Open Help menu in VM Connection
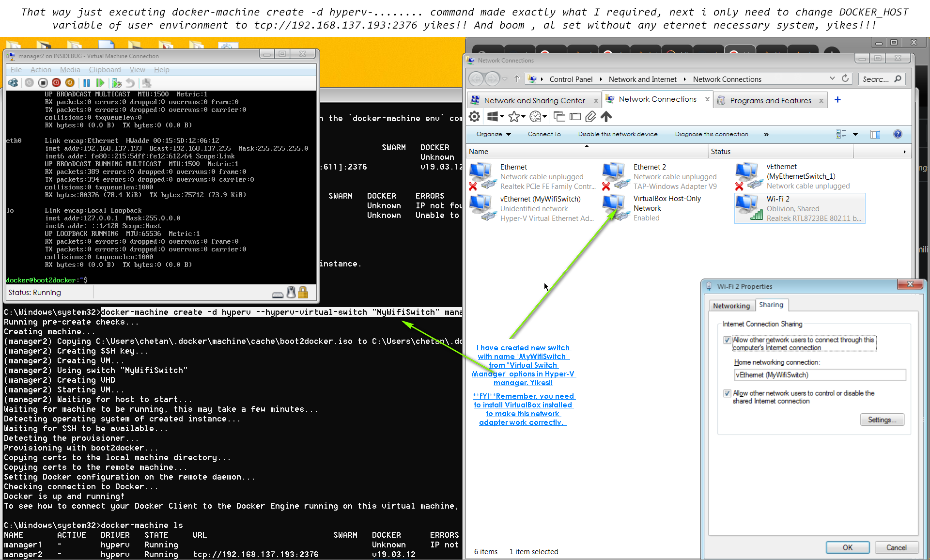 [x=161, y=70]
